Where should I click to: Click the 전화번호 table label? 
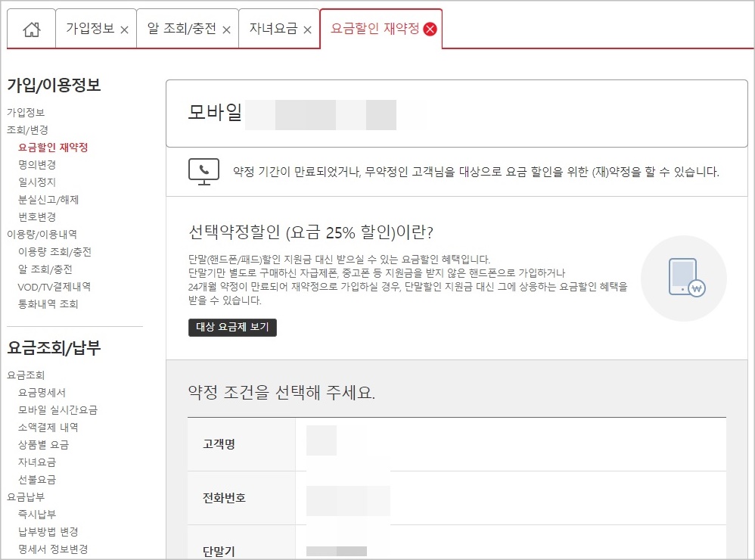pos(225,498)
